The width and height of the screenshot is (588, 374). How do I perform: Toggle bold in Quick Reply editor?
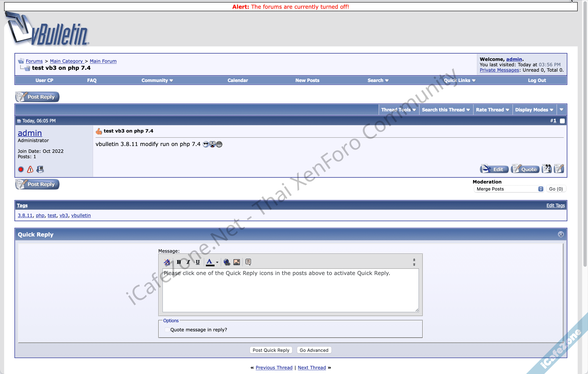179,262
